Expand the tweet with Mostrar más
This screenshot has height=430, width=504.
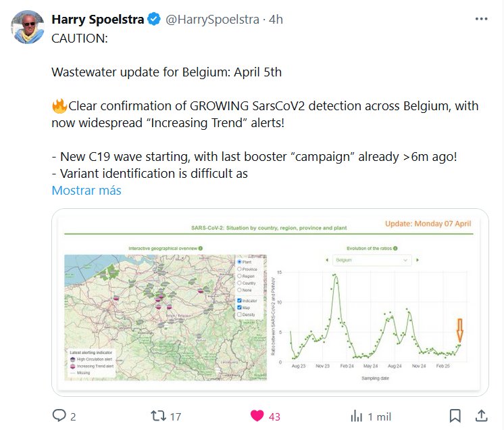pyautogui.click(x=86, y=191)
